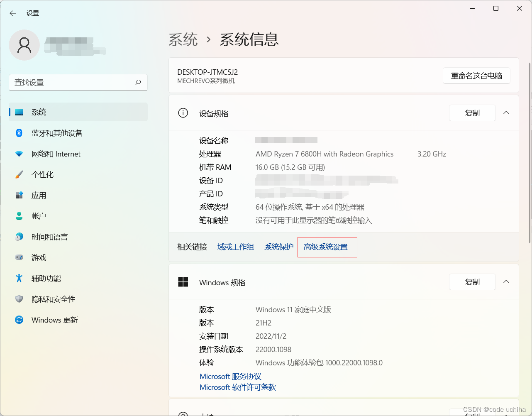Open the 游戏 settings section
This screenshot has height=416, width=532.
[39, 257]
